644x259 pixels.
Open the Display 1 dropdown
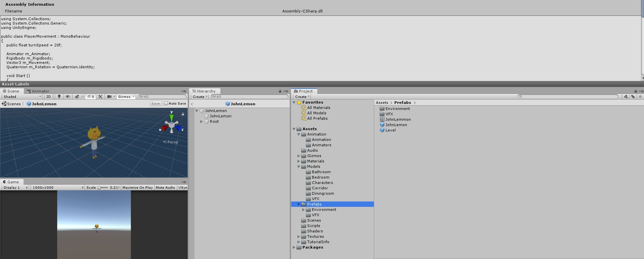coord(15,187)
